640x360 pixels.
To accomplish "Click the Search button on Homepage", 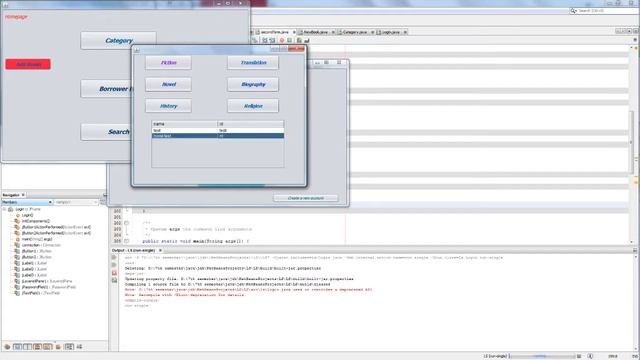I will click(x=107, y=132).
